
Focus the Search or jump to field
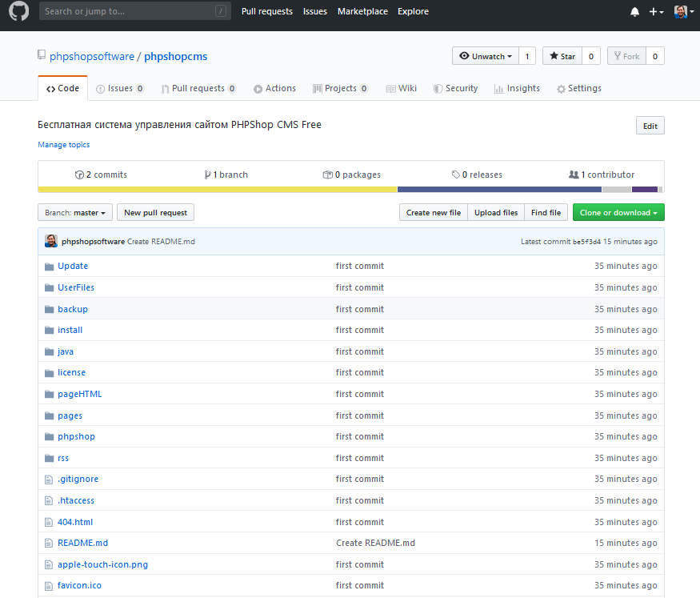135,11
